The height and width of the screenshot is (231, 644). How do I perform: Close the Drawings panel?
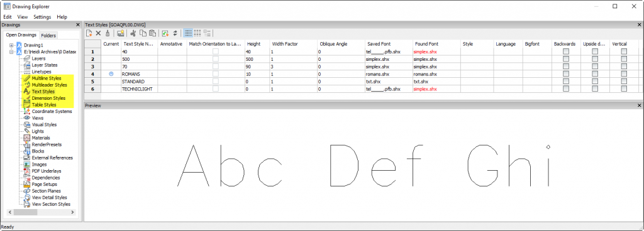(x=78, y=25)
